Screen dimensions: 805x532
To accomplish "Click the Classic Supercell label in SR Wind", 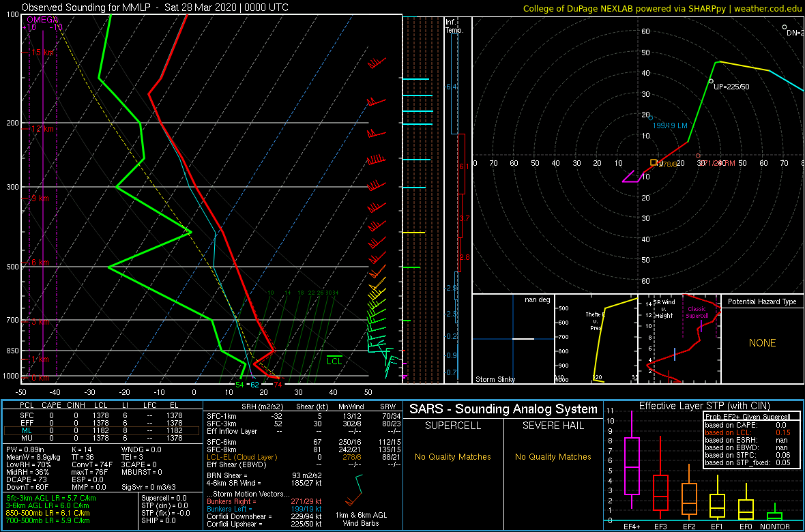I will [x=698, y=312].
